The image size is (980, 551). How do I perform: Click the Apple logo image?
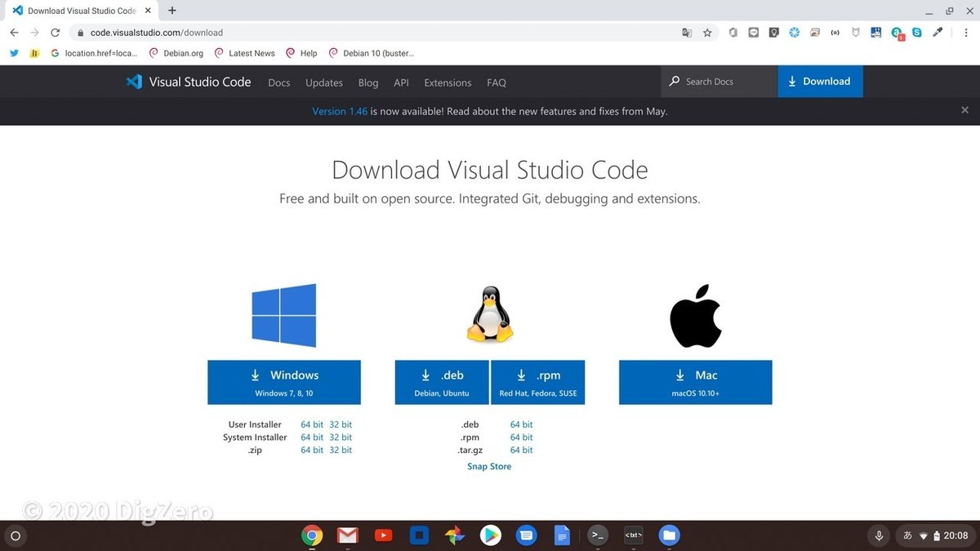click(695, 315)
